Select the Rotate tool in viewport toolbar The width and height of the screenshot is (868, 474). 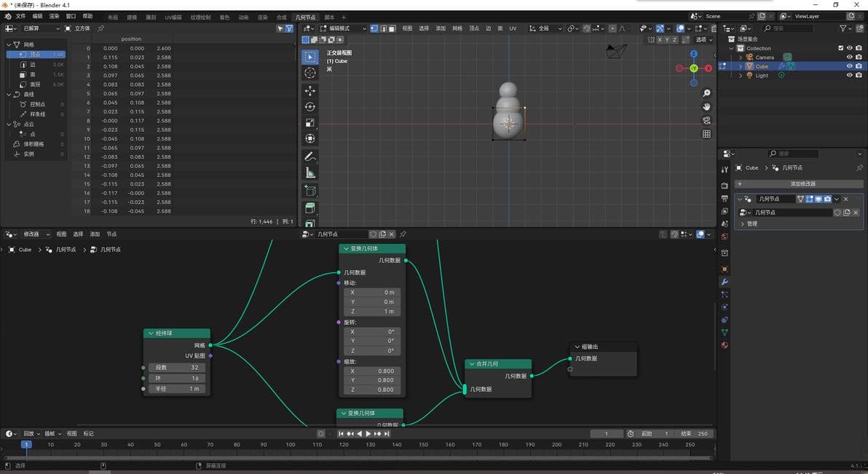(310, 107)
